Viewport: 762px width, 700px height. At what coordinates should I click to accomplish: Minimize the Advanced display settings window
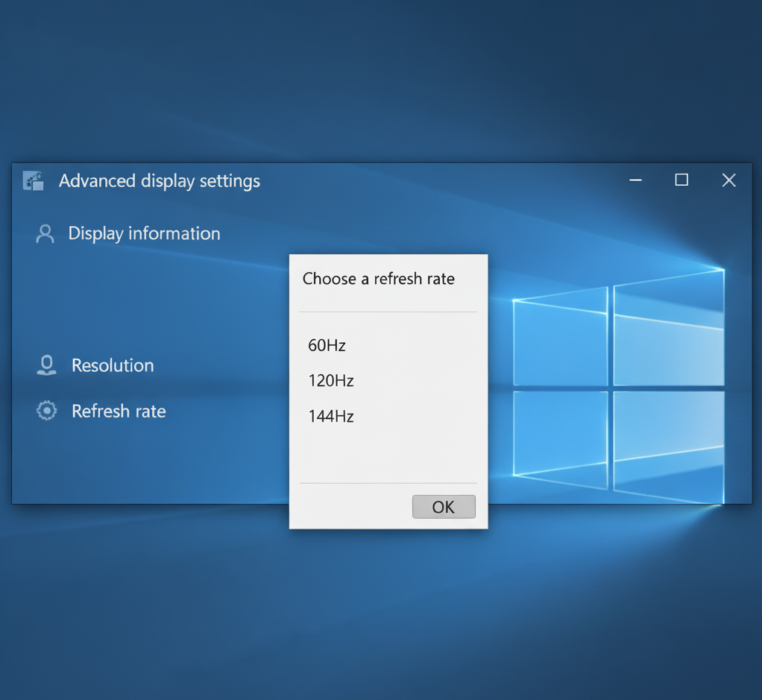coord(635,180)
